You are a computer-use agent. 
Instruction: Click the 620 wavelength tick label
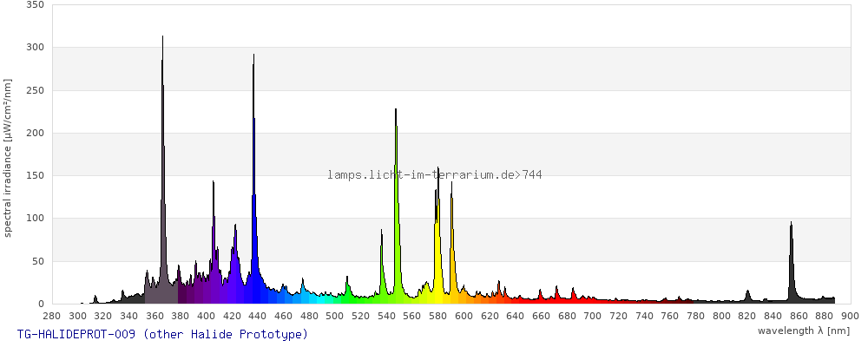(x=490, y=316)
